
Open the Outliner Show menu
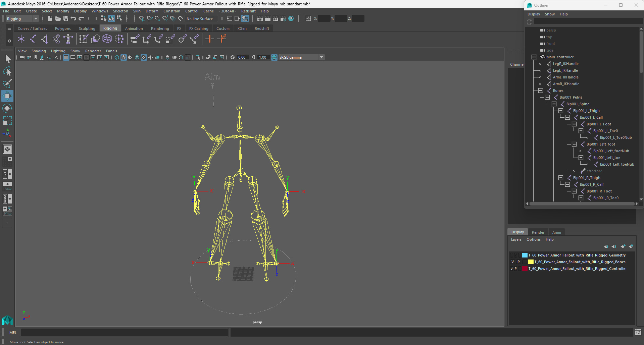coord(549,14)
